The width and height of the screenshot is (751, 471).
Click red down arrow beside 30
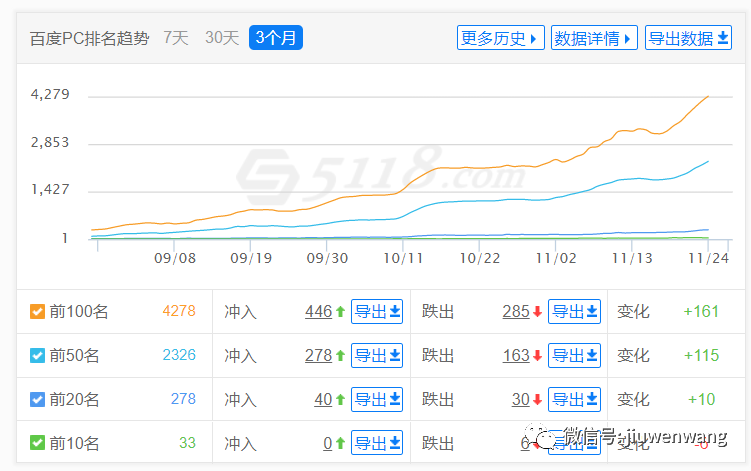click(x=537, y=400)
